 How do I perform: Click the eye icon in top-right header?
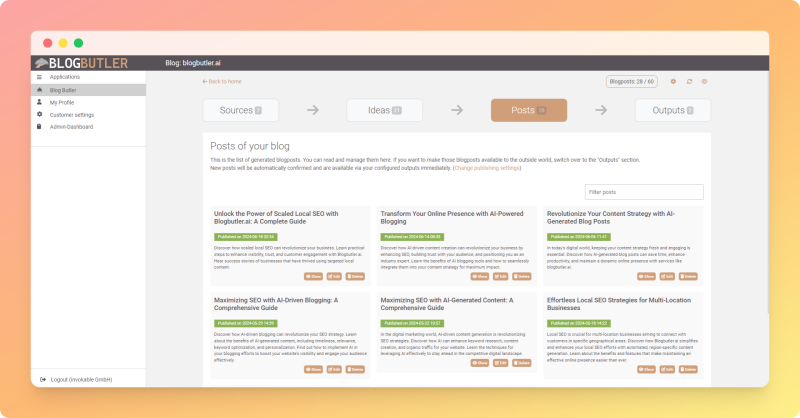[704, 81]
